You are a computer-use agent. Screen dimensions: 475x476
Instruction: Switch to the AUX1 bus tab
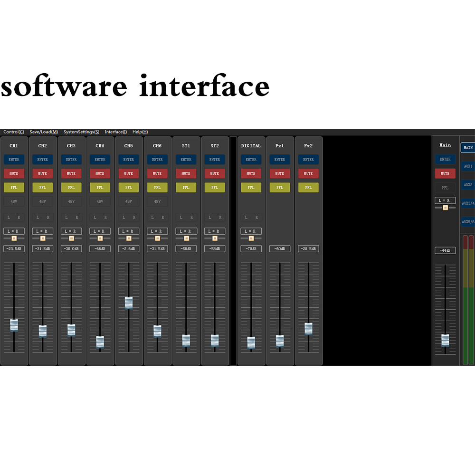click(468, 166)
